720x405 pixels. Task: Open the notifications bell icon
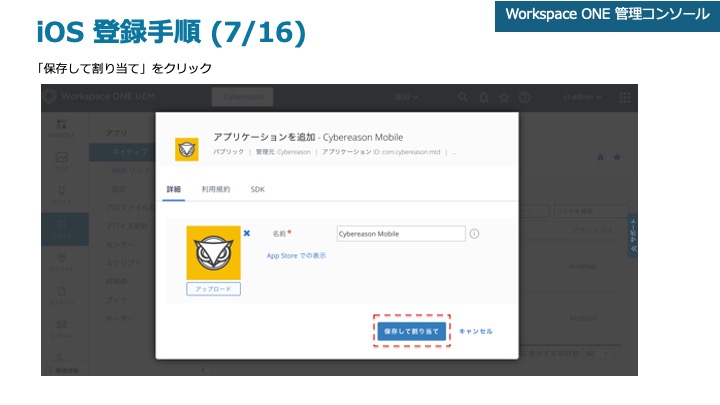pyautogui.click(x=484, y=97)
